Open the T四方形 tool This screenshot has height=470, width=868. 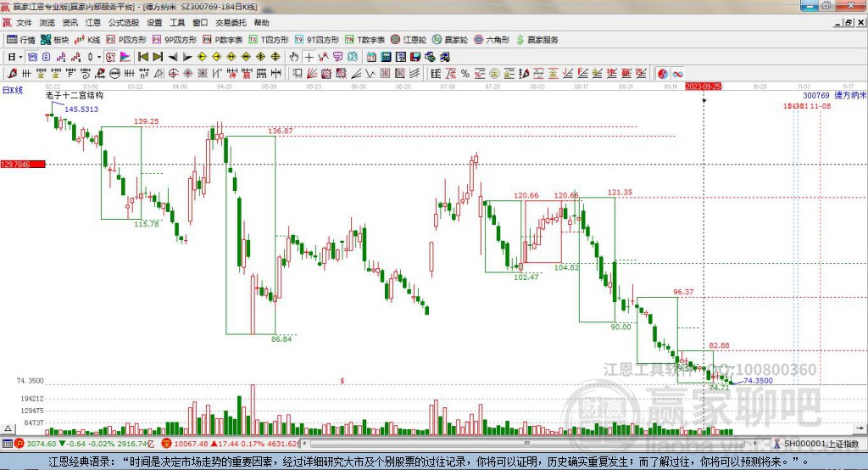pos(269,40)
